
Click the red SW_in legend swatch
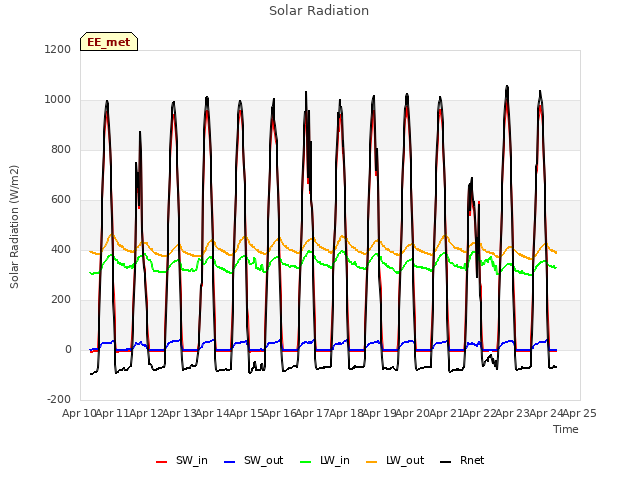[x=162, y=462]
